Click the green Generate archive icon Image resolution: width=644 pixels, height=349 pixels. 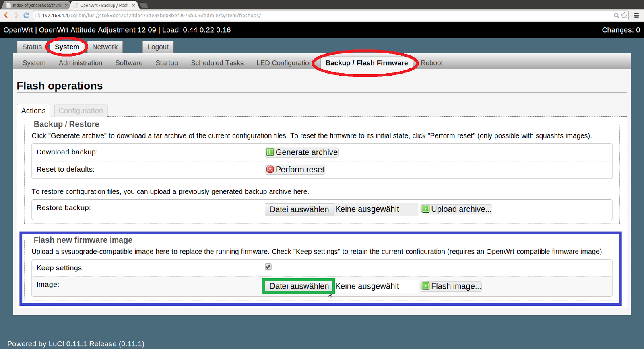coord(270,152)
